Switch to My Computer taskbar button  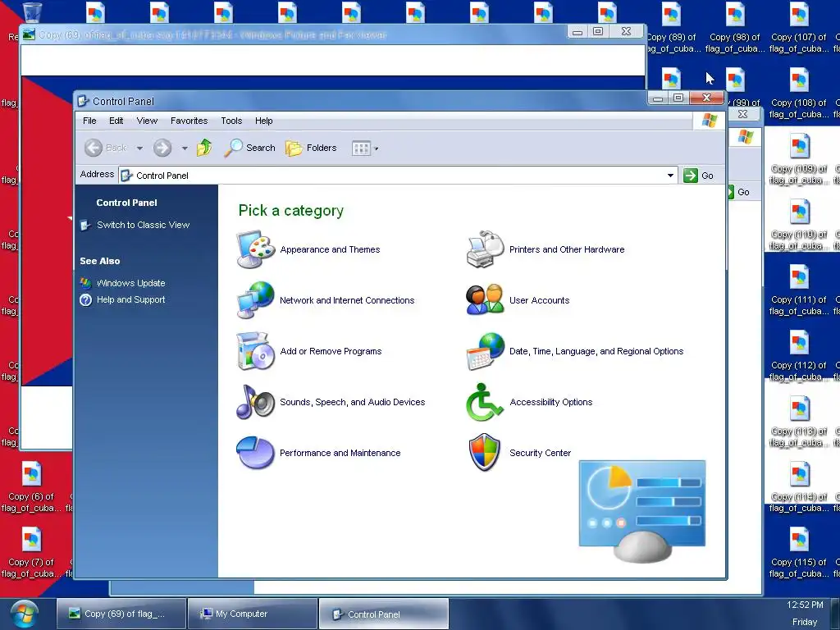point(253,614)
